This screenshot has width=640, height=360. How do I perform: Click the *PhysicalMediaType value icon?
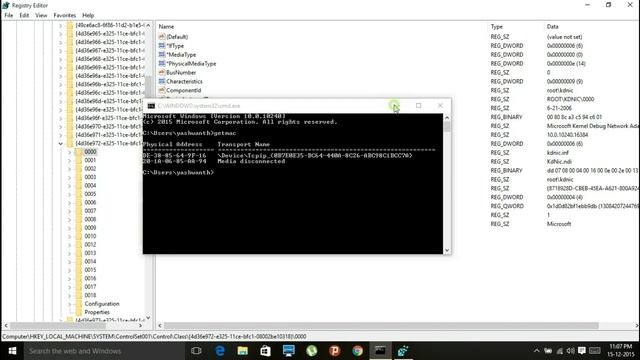point(162,63)
